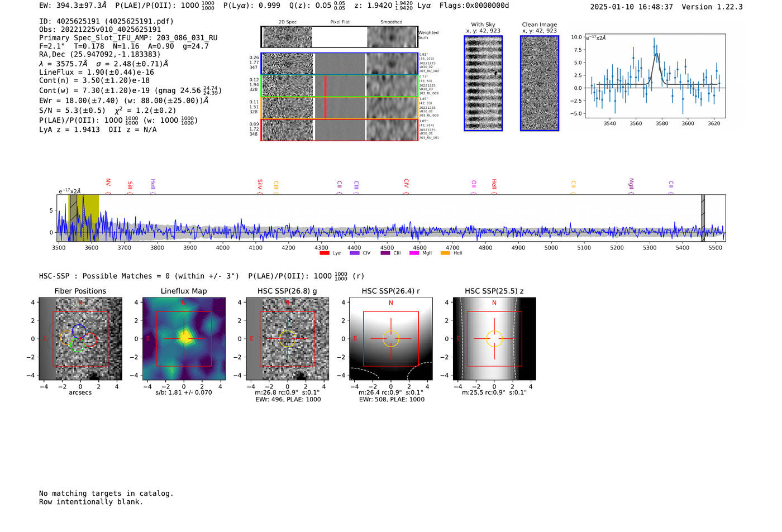
Task: Open the orange-bordered fiber spectrum row
Action: (x=339, y=108)
